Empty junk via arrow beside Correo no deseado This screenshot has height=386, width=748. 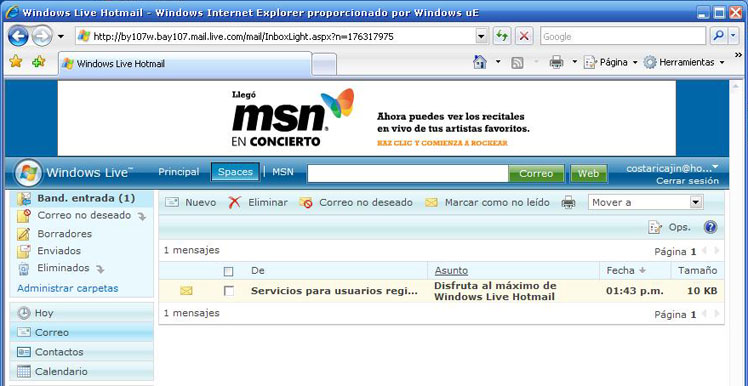(x=141, y=217)
